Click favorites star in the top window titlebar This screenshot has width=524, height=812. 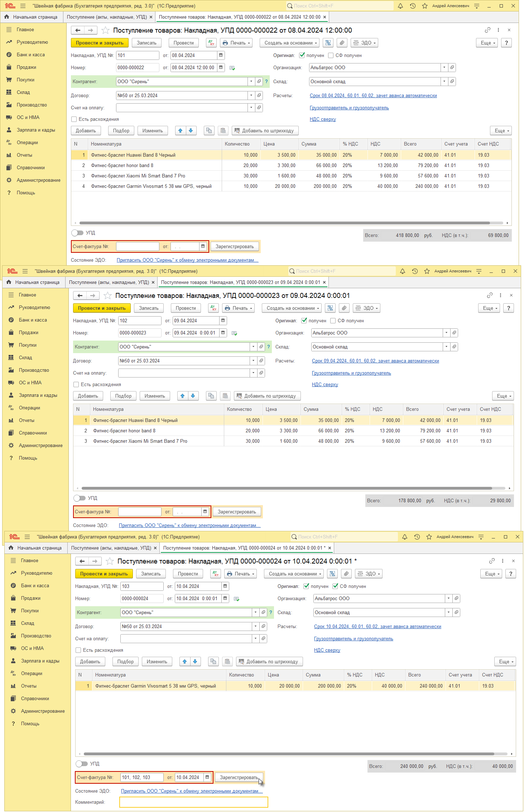click(x=425, y=6)
